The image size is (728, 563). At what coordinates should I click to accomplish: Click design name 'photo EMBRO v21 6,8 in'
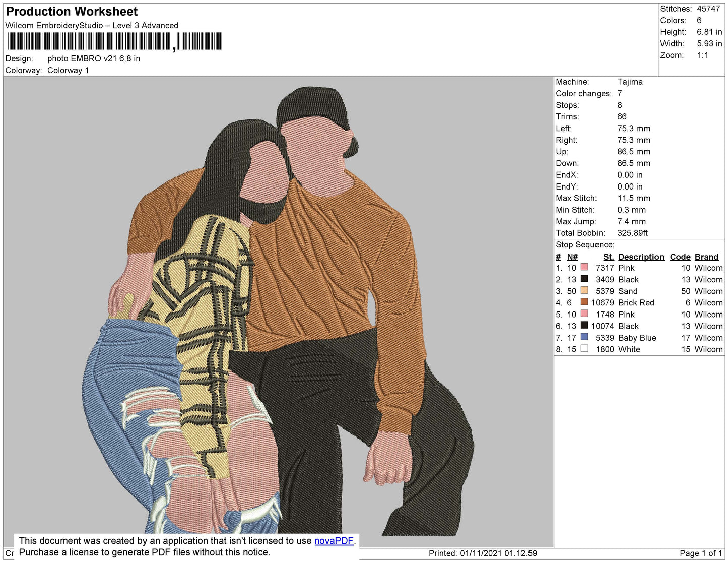94,58
